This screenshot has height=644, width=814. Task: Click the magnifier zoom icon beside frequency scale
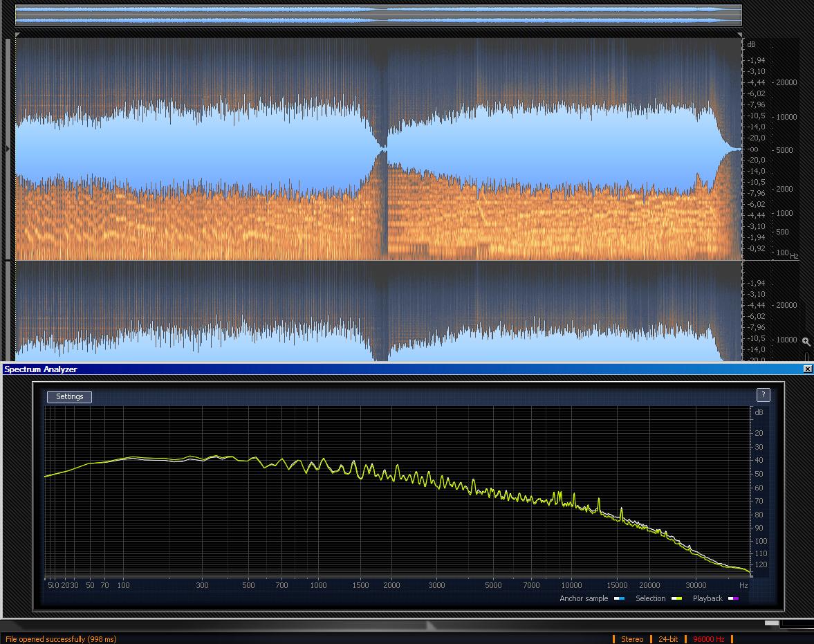coord(806,341)
